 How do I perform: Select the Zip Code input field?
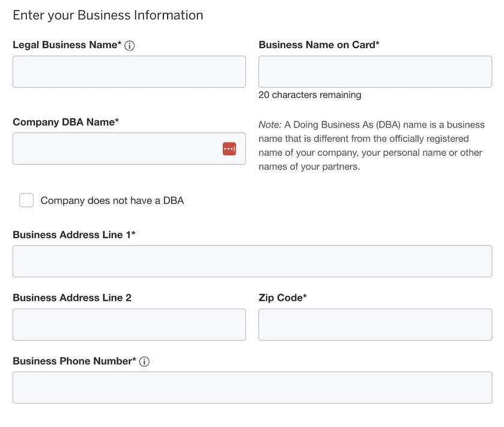[x=375, y=324]
